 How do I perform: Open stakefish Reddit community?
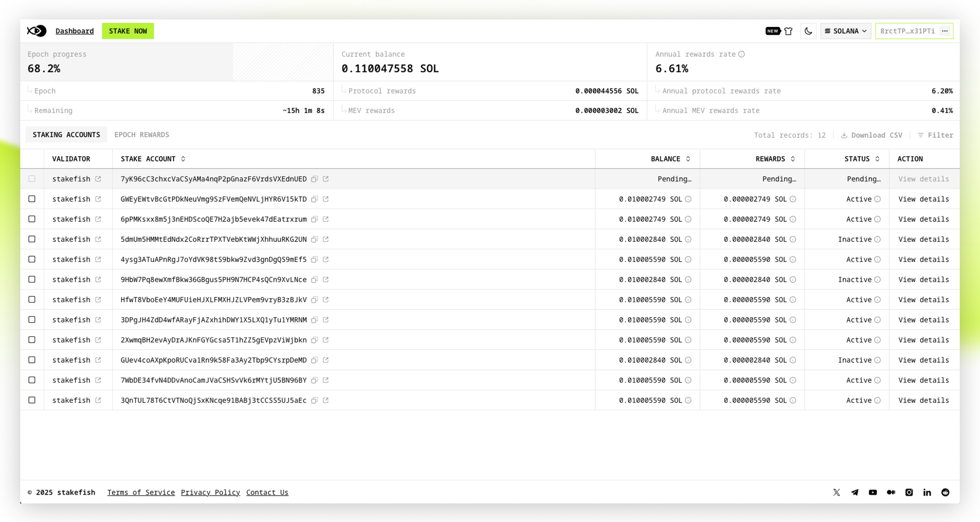pyautogui.click(x=945, y=492)
